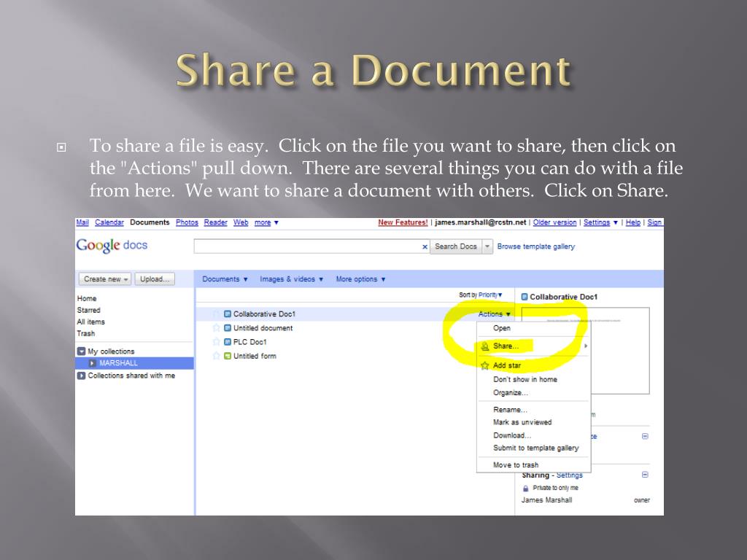Screen dimensions: 747x560
Task: Open the New Features! link
Action: (x=403, y=222)
